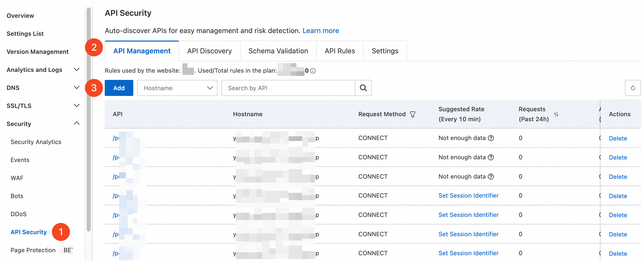Expand the Analytics and Logs menu
Viewport: 644px width, 261px height.
[x=77, y=70]
